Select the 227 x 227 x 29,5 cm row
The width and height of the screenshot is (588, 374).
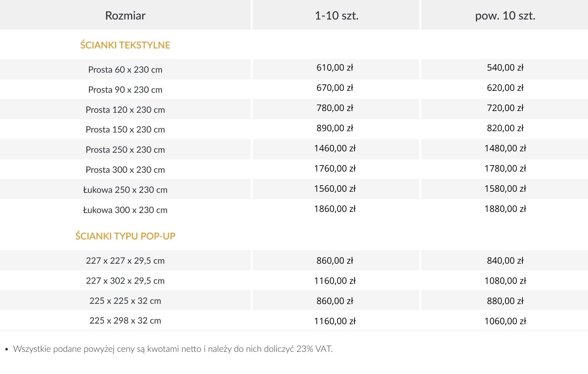(x=125, y=261)
